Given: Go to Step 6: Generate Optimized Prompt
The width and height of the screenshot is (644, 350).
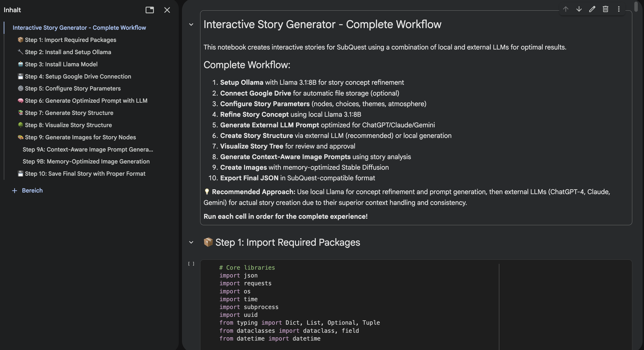Looking at the screenshot, I should [x=86, y=100].
